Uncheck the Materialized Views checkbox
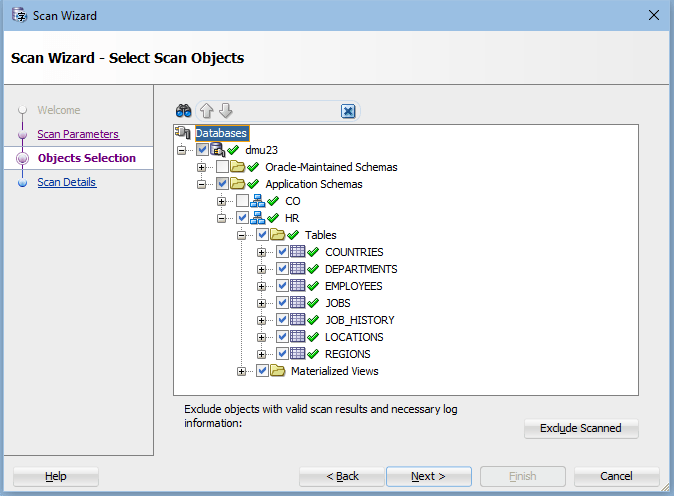The width and height of the screenshot is (674, 496). (x=262, y=370)
